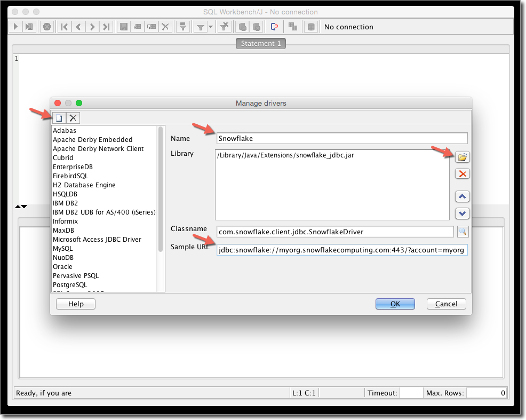Screen dimensions: 526x420
Task: Select Oracle from the driver list
Action: point(62,266)
